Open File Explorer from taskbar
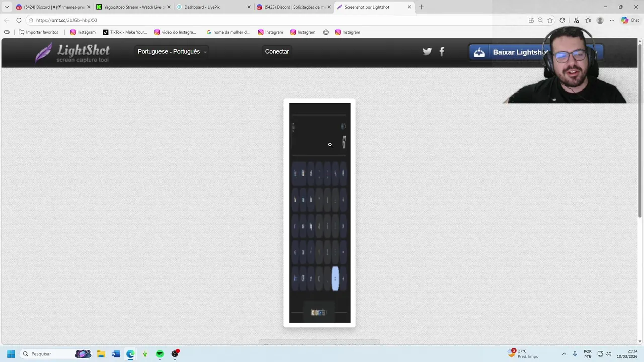Image resolution: width=644 pixels, height=362 pixels. (101, 354)
